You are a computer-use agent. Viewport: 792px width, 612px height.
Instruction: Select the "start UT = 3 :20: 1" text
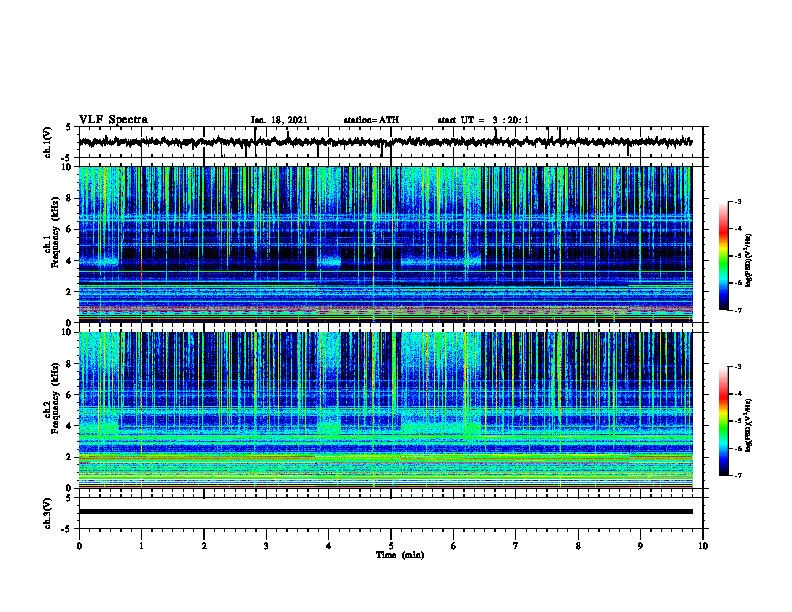click(x=483, y=120)
